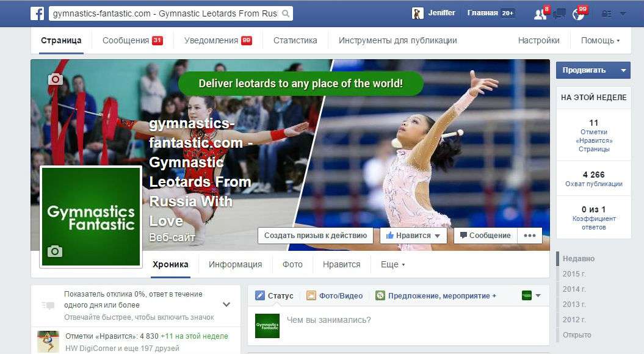Screen dimensions: 644x354
Task: Select the Фото tab
Action: coord(292,264)
